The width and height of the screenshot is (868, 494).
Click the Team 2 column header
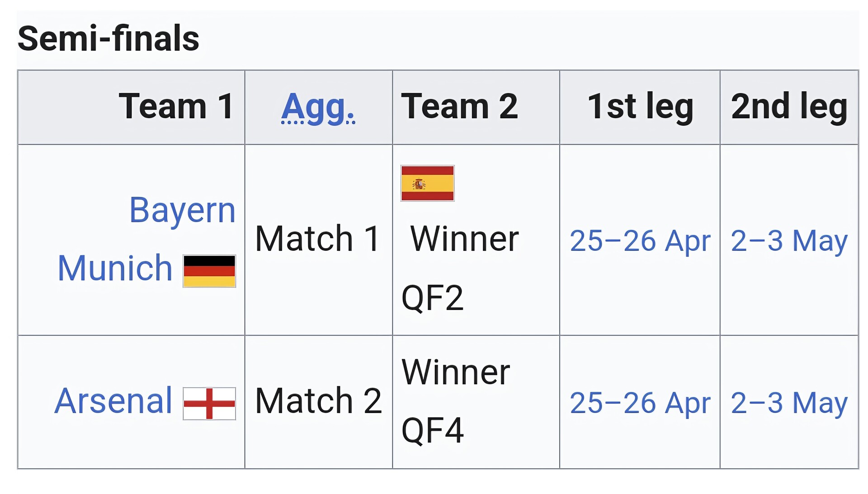click(459, 107)
